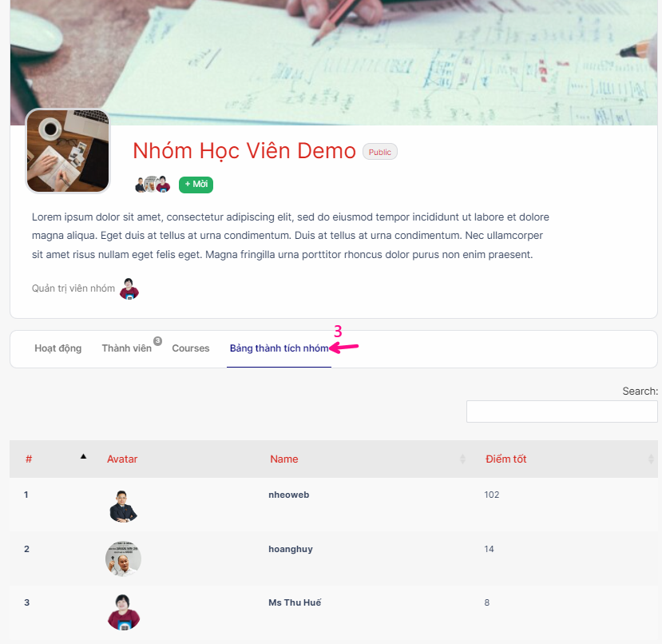
Task: Click hoanghuy's avatar in leaderboard
Action: pos(123,559)
